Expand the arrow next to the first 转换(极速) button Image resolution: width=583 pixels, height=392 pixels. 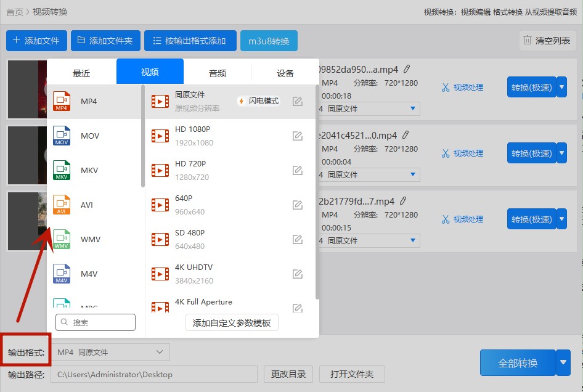(x=561, y=87)
